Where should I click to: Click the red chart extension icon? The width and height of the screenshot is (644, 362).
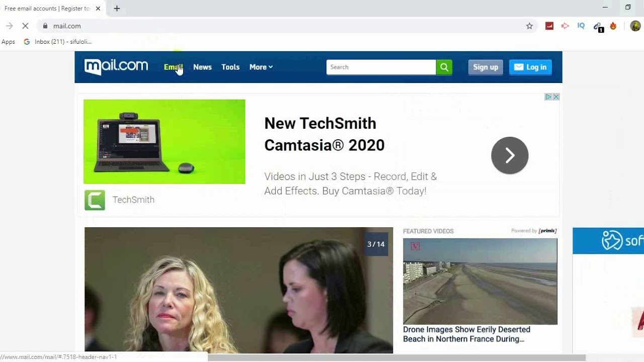[549, 26]
